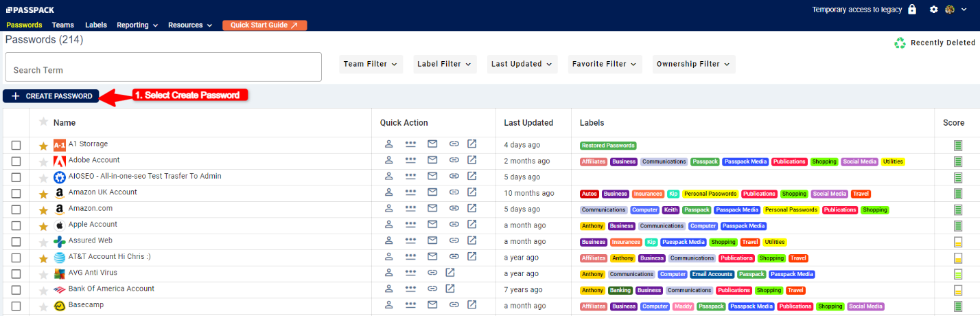Click person icon in Basecamp row
This screenshot has height=316, width=980.
click(x=388, y=305)
